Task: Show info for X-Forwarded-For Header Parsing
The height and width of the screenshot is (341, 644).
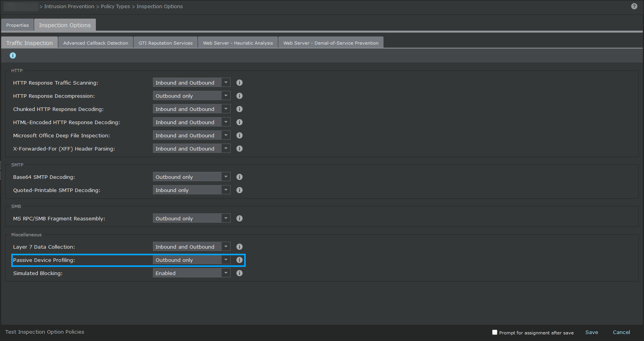Action: click(240, 149)
